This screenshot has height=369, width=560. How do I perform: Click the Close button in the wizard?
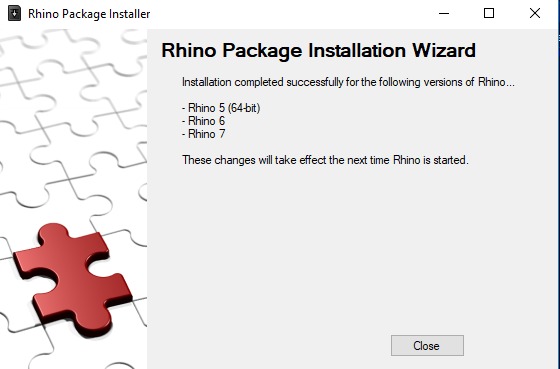[x=427, y=345]
